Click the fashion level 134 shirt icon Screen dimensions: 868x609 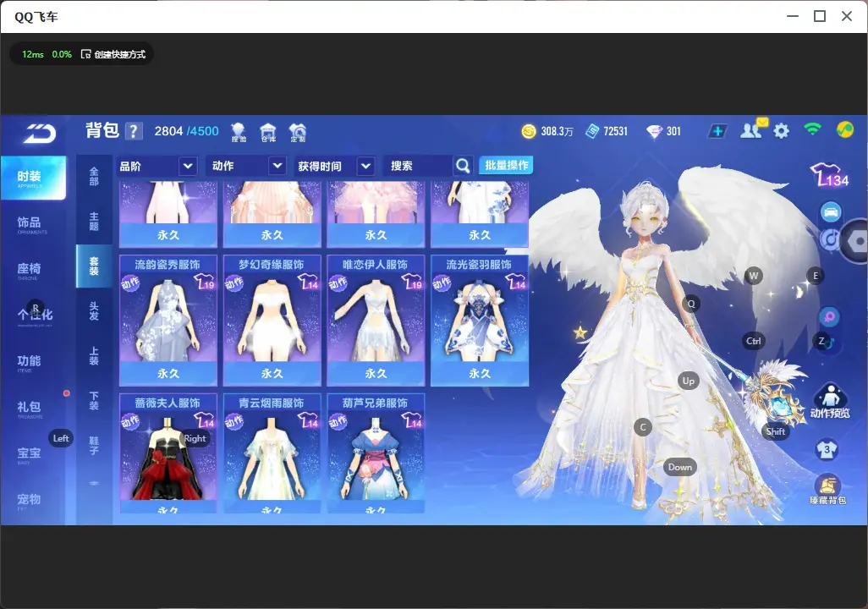[829, 175]
